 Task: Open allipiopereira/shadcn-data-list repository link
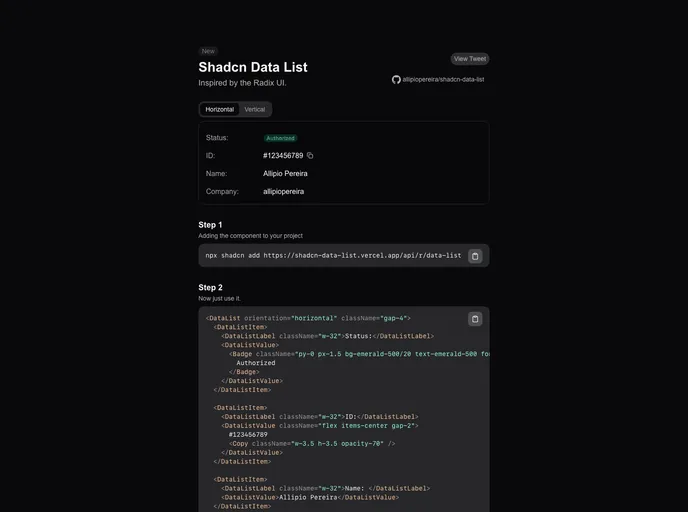pyautogui.click(x=443, y=79)
